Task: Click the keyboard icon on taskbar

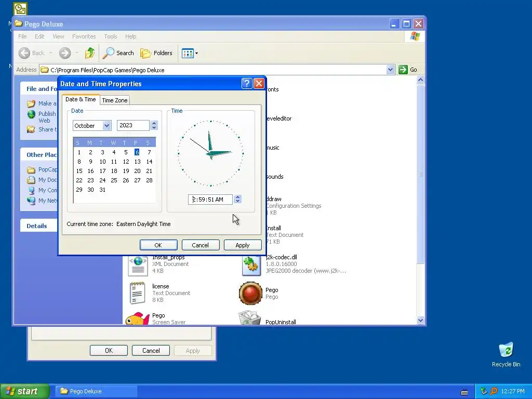Action: 464,392
